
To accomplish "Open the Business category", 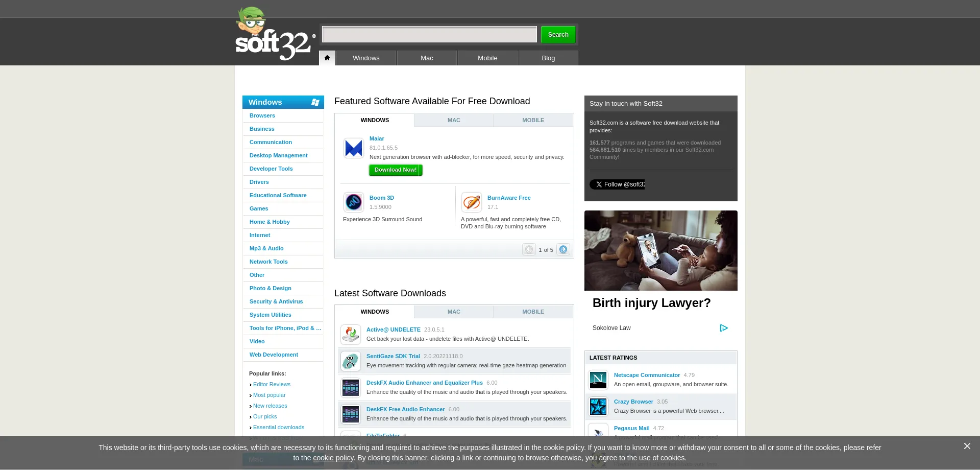I will pyautogui.click(x=262, y=129).
